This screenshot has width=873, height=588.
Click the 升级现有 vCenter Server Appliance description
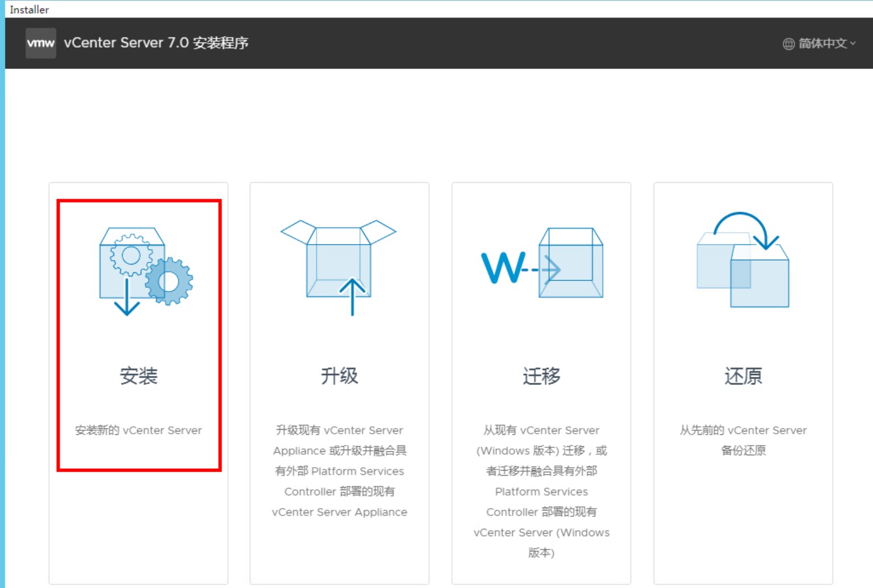point(340,471)
